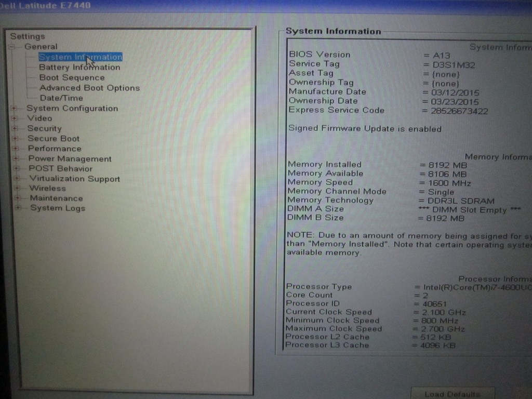The width and height of the screenshot is (532, 399).
Task: Click the "DIMM Slot Empty" text
Action: click(x=469, y=210)
